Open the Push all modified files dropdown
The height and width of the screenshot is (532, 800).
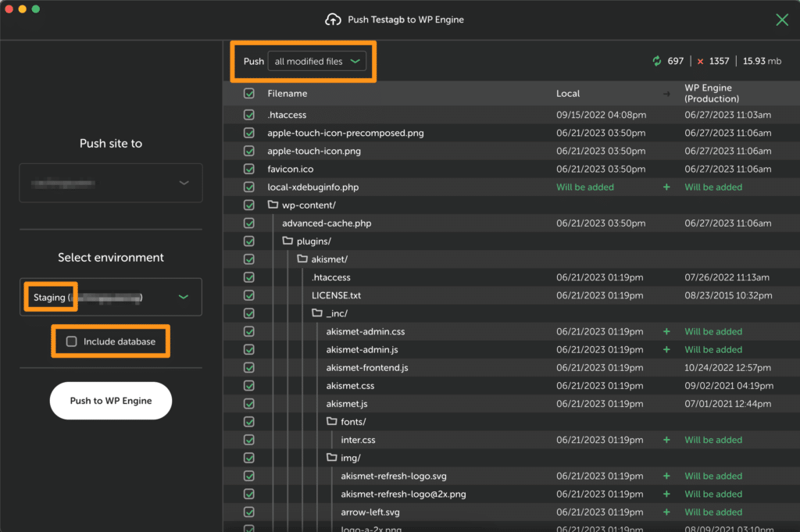(x=316, y=62)
